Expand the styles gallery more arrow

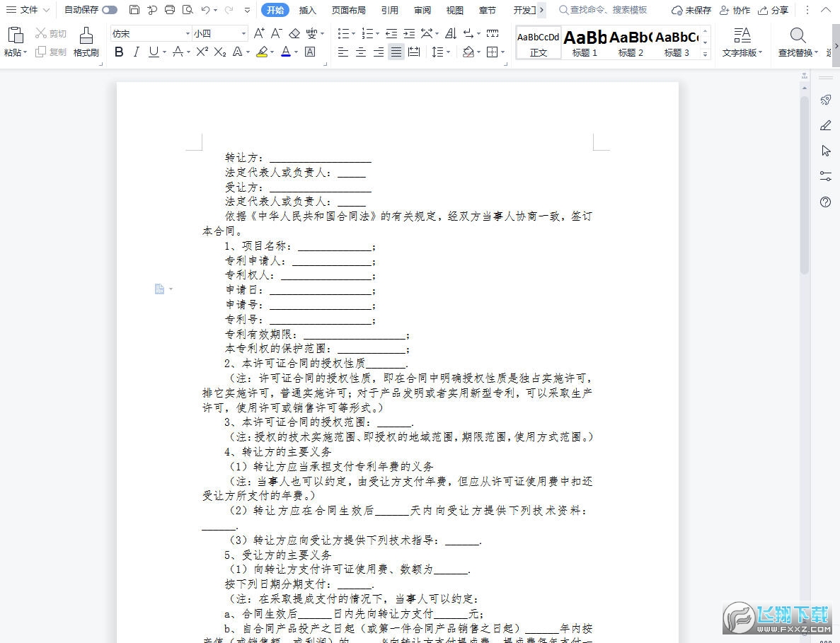tap(706, 54)
